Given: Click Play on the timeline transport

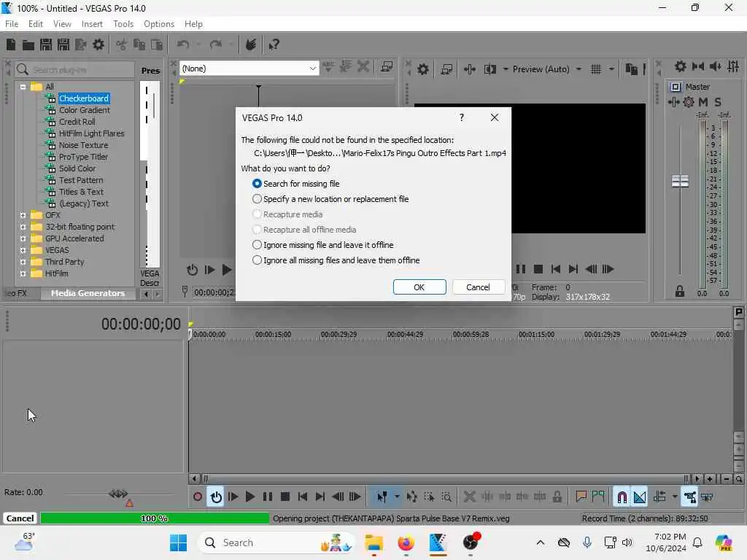Looking at the screenshot, I should click(x=249, y=497).
